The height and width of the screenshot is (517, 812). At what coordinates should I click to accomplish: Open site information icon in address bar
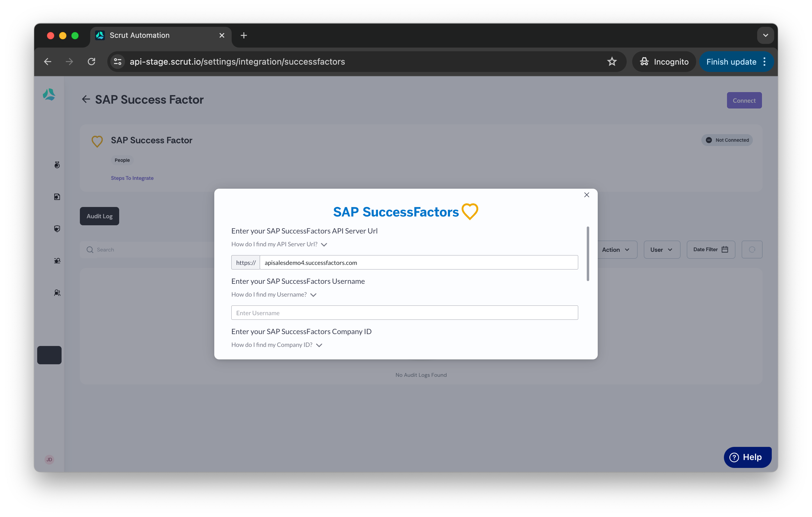(118, 62)
